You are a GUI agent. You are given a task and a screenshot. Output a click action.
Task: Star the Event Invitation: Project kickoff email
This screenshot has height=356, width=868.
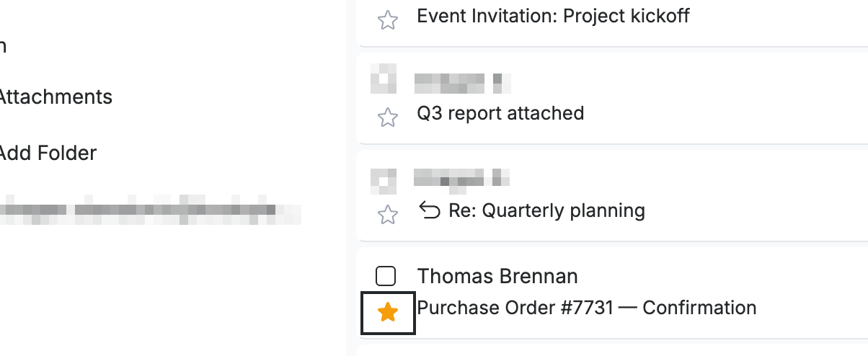click(388, 20)
